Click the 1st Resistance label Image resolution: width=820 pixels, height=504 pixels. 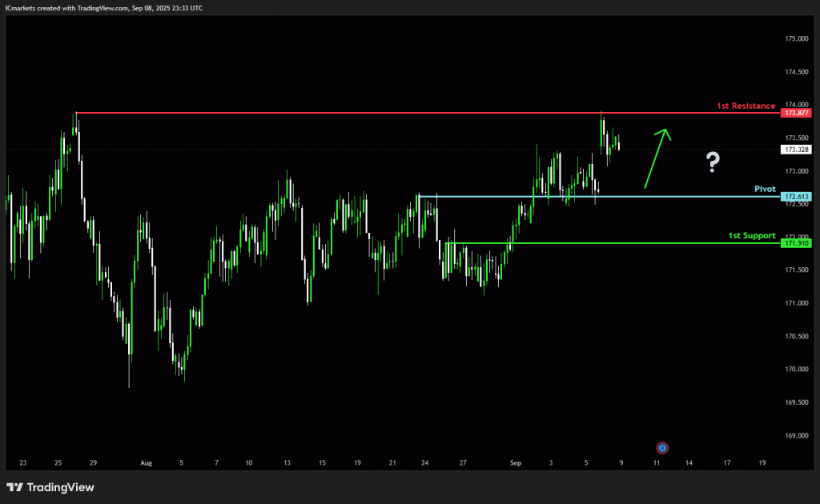[746, 106]
